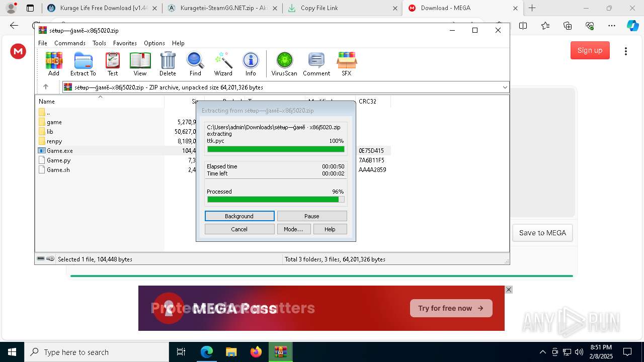This screenshot has height=362, width=644.
Task: Open the Commands menu
Action: [x=70, y=43]
